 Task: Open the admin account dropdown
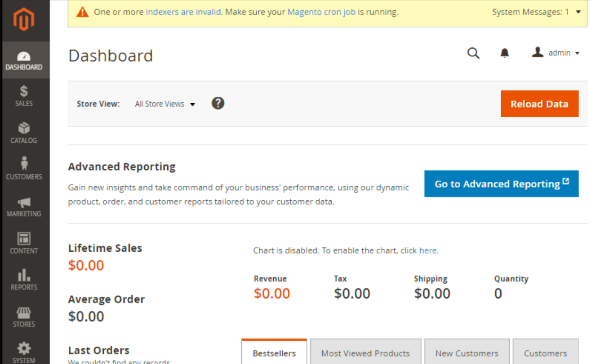coord(556,53)
